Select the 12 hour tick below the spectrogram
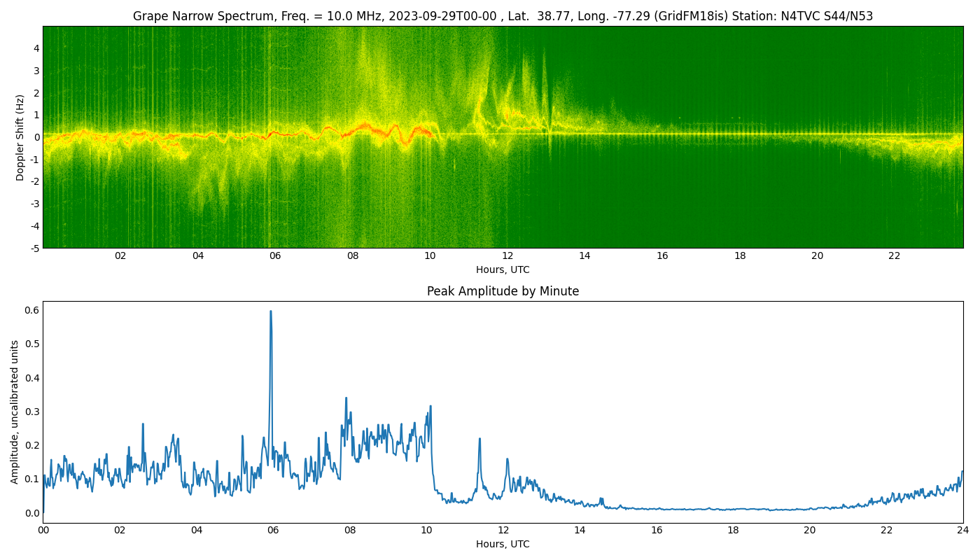This screenshot has width=980, height=560. [x=507, y=256]
